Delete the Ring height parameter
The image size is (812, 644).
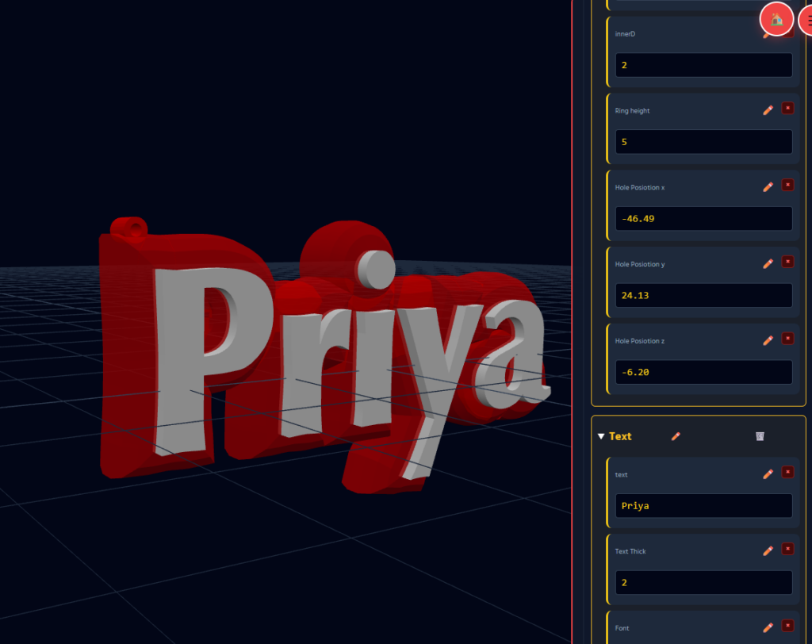click(x=787, y=108)
